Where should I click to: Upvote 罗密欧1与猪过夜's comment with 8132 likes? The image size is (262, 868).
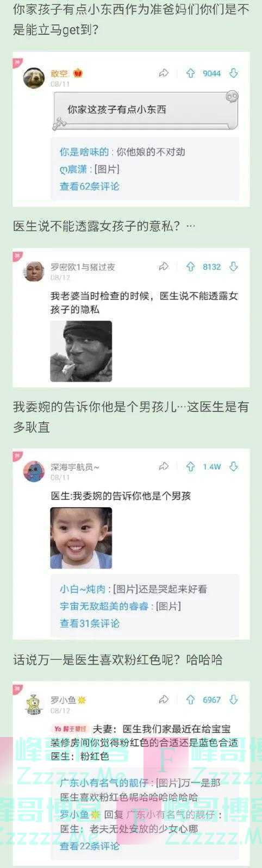pyautogui.click(x=190, y=267)
